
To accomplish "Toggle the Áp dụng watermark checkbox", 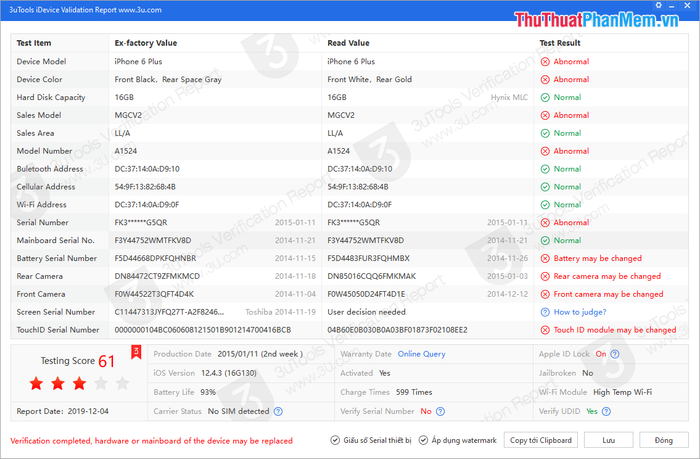I will tap(423, 440).
